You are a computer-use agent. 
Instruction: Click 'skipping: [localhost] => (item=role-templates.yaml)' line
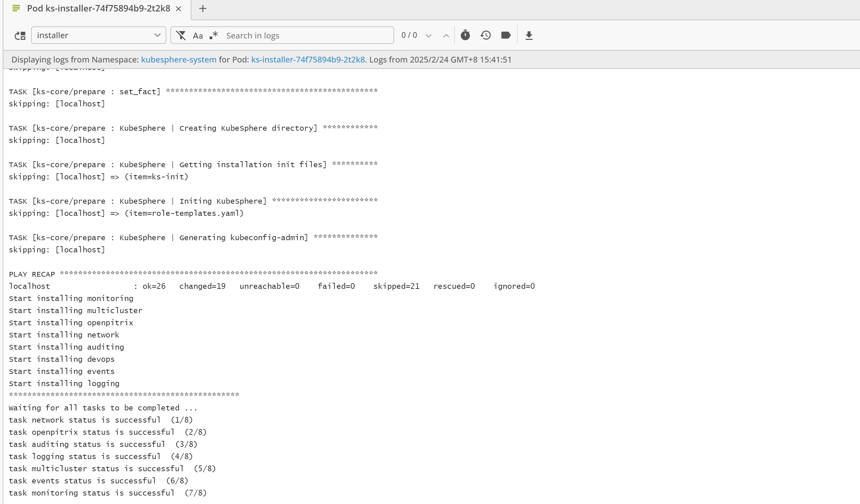(126, 213)
